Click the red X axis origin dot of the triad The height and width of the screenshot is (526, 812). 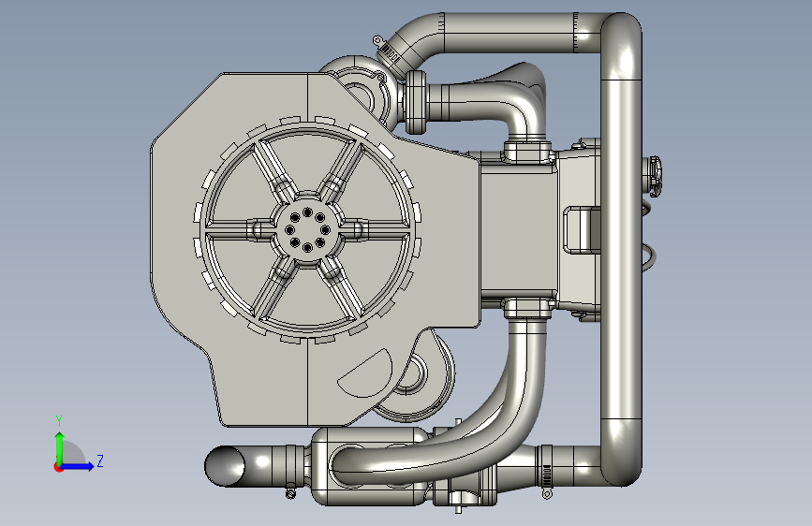58,467
